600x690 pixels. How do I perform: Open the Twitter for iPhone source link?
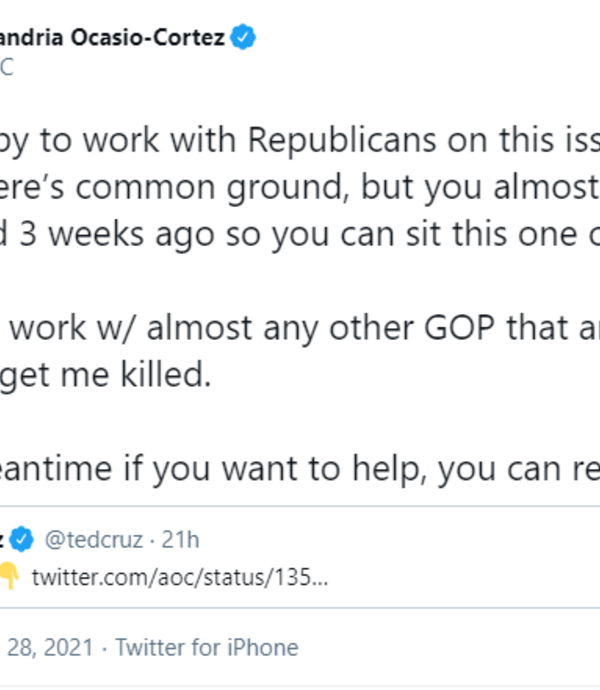click(x=207, y=647)
